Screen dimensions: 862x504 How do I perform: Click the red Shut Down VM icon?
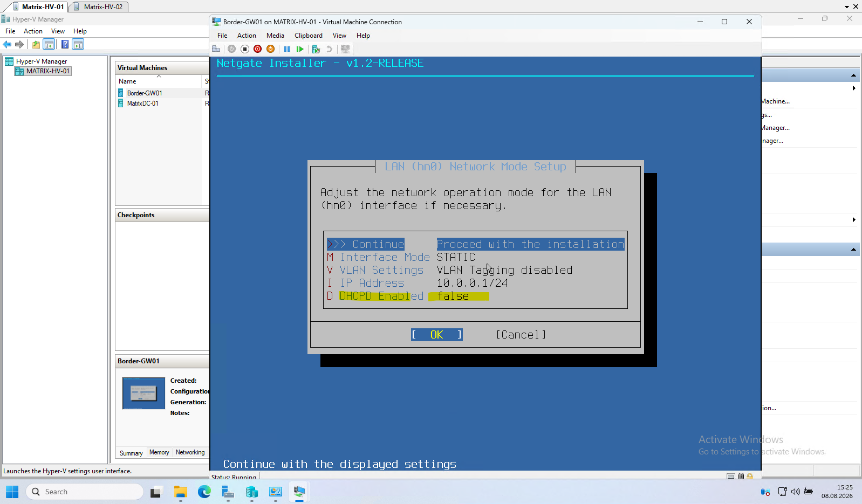257,49
